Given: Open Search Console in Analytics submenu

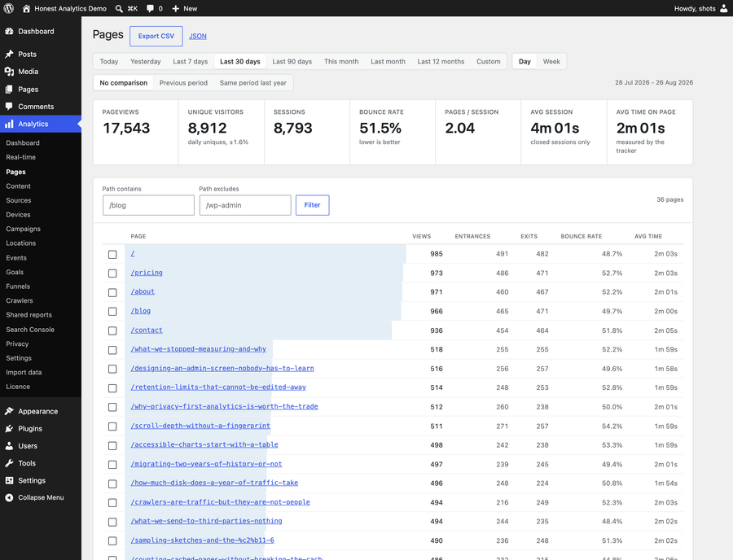Looking at the screenshot, I should tap(30, 330).
